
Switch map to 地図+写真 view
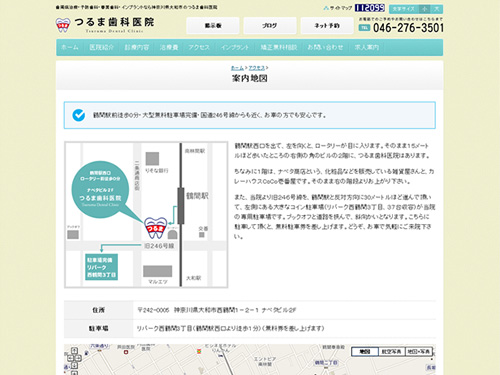point(419,352)
